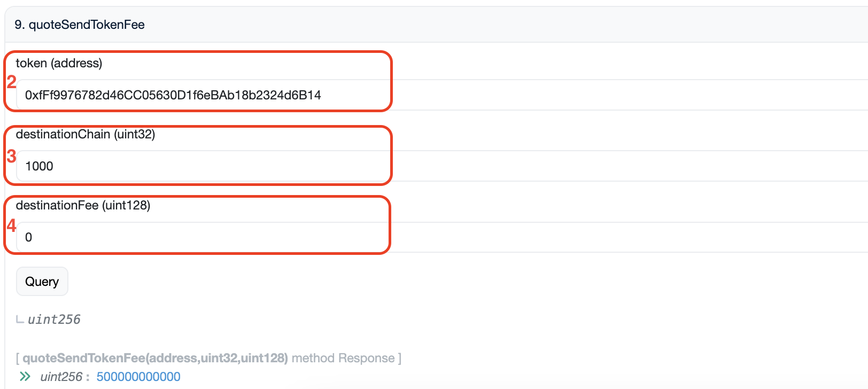Click the red annotation number 3
868x389 pixels.
point(11,156)
